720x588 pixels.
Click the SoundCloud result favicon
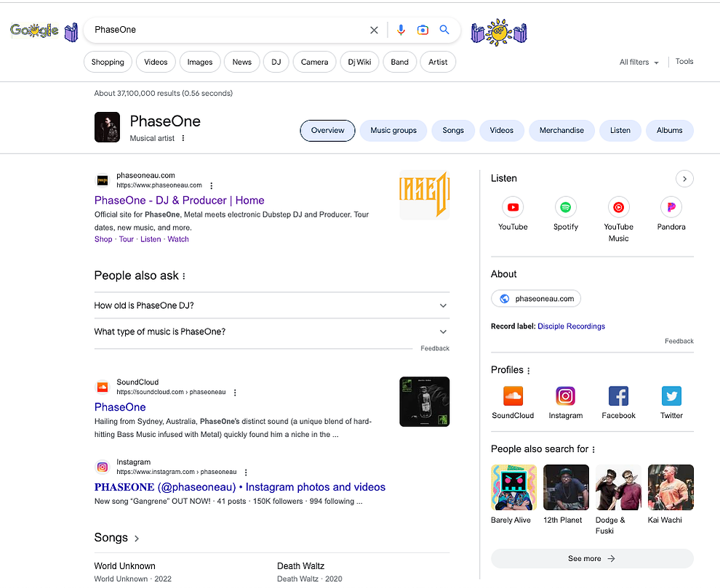click(x=103, y=387)
